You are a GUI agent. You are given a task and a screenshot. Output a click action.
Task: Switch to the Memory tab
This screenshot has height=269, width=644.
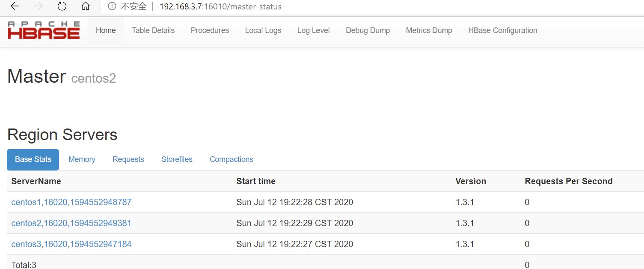click(x=82, y=159)
